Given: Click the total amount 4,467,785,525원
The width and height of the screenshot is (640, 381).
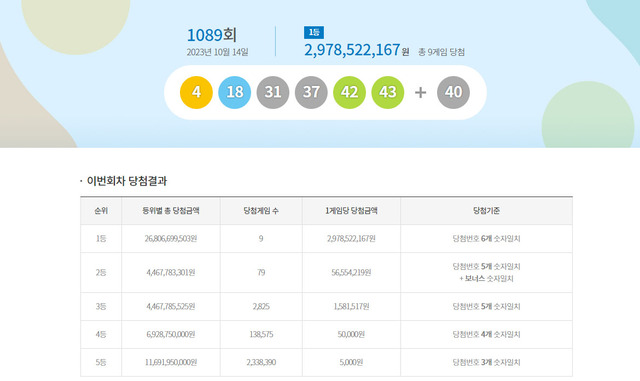Looking at the screenshot, I should (171, 306).
